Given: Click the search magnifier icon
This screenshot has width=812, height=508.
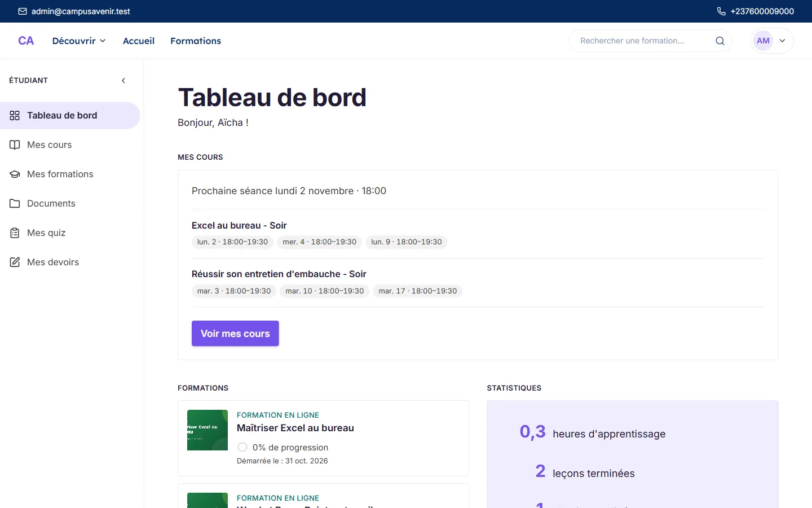Looking at the screenshot, I should [x=720, y=41].
